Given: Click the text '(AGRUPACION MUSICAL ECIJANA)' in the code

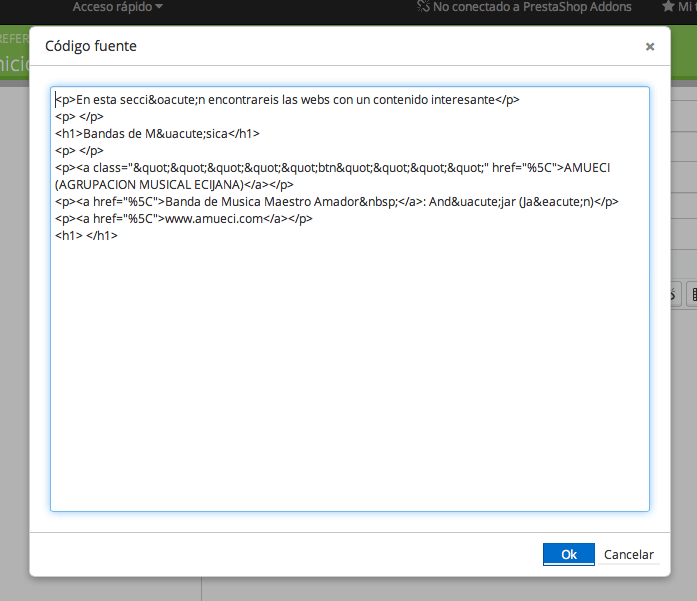Looking at the screenshot, I should point(149,184).
